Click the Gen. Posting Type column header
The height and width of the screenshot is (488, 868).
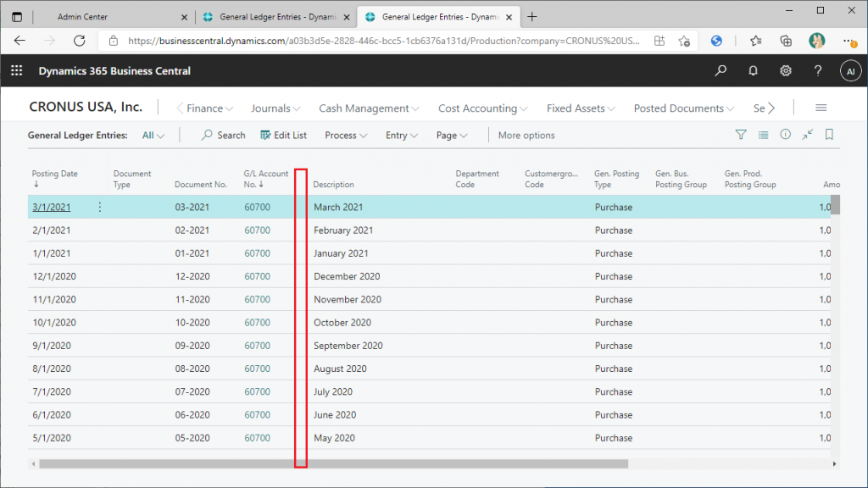616,179
